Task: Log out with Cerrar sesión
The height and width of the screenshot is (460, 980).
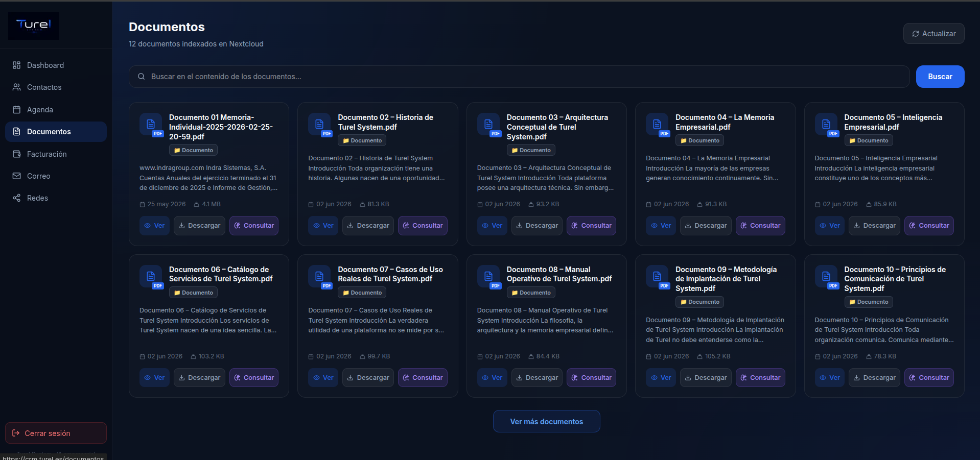Action: coord(56,433)
